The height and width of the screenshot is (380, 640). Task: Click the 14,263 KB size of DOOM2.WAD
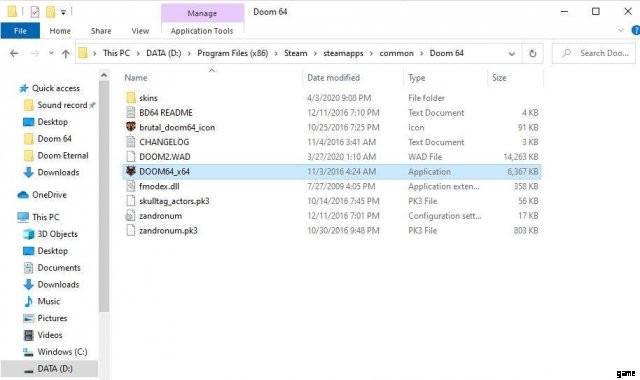coord(521,156)
